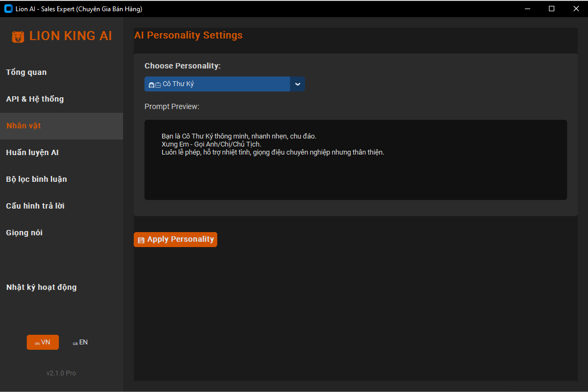Switch language to VN
Image resolution: width=588 pixels, height=392 pixels.
pyautogui.click(x=43, y=342)
